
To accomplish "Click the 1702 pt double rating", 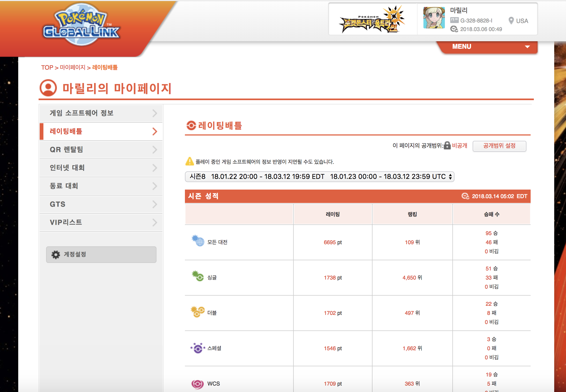I will [x=333, y=313].
